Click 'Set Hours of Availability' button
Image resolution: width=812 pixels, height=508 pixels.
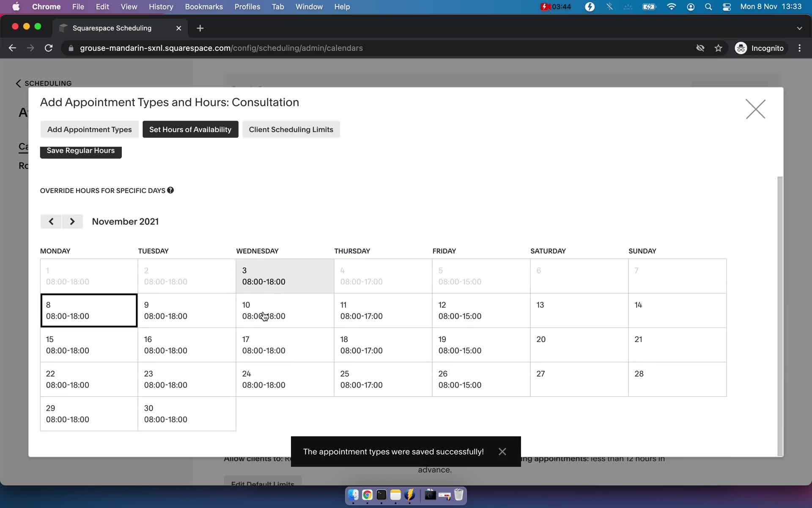pyautogui.click(x=190, y=130)
